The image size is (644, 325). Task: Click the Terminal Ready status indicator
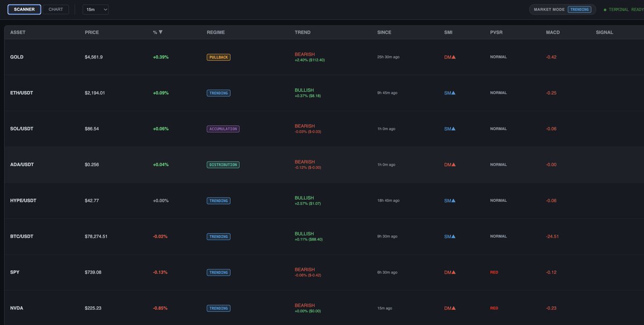(624, 10)
